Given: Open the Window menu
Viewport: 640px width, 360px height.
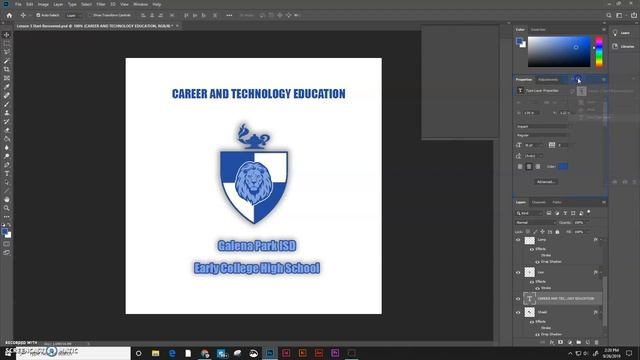Looking at the screenshot, I should (x=141, y=4).
